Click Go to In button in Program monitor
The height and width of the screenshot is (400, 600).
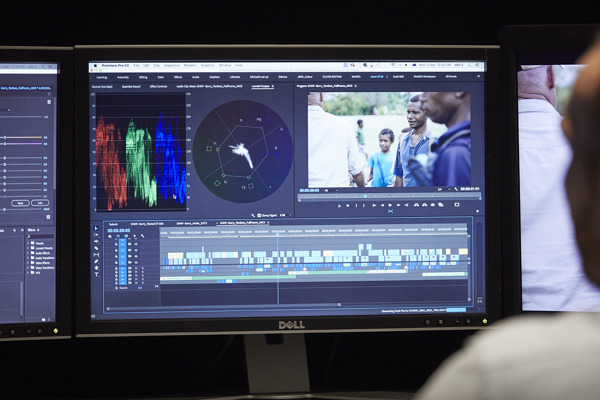[374, 205]
